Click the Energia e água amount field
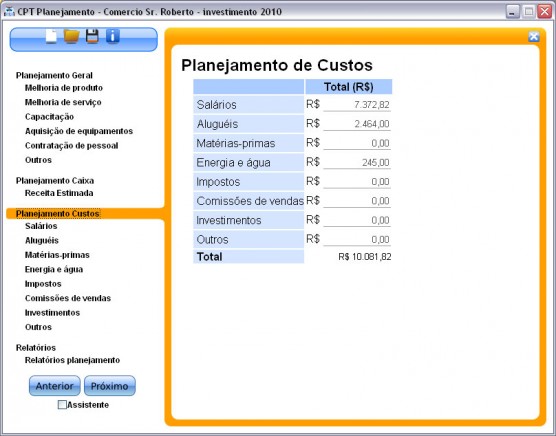The height and width of the screenshot is (436, 556). (357, 162)
